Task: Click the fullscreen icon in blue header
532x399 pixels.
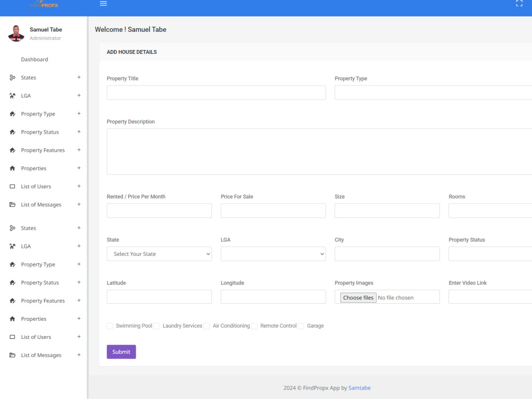Action: point(519,3)
